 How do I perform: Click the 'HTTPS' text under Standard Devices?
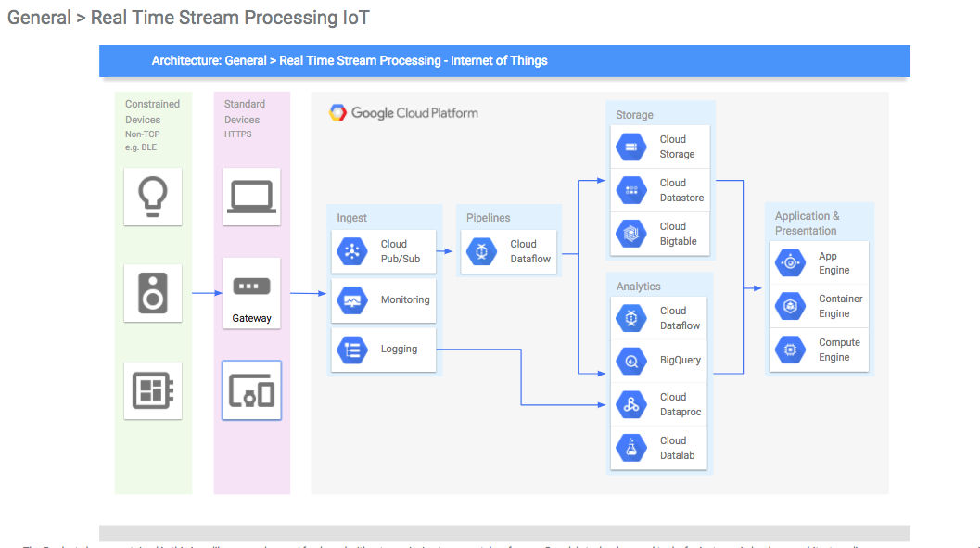(238, 134)
